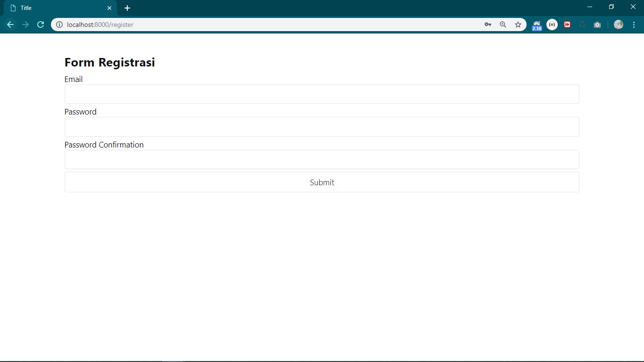Viewport: 644px width, 362px height.
Task: Click the JSON formatter extension icon
Action: 552,25
